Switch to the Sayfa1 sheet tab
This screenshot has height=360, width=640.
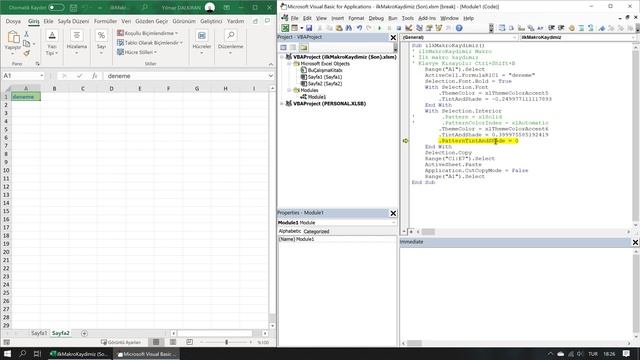pyautogui.click(x=39, y=333)
